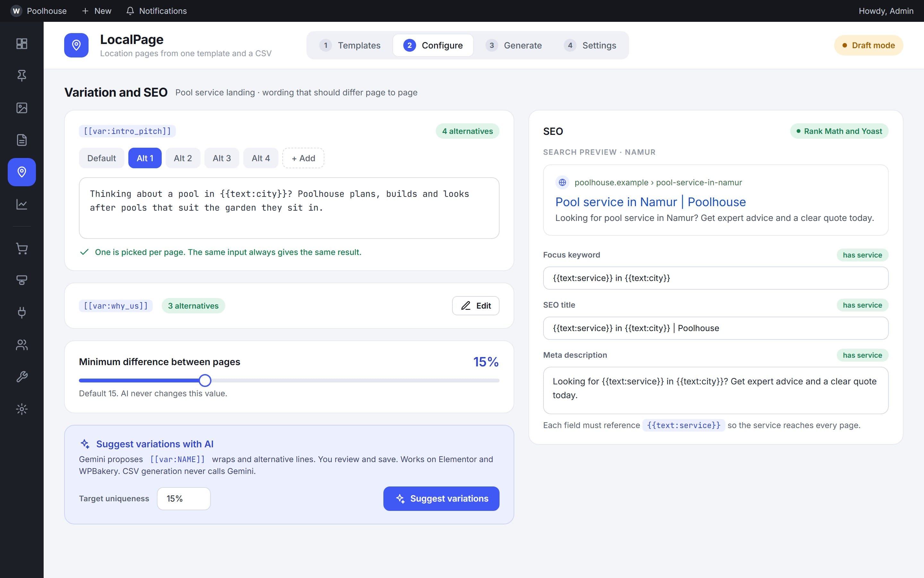
Task: Add a new alternative with + Add
Action: click(x=303, y=158)
